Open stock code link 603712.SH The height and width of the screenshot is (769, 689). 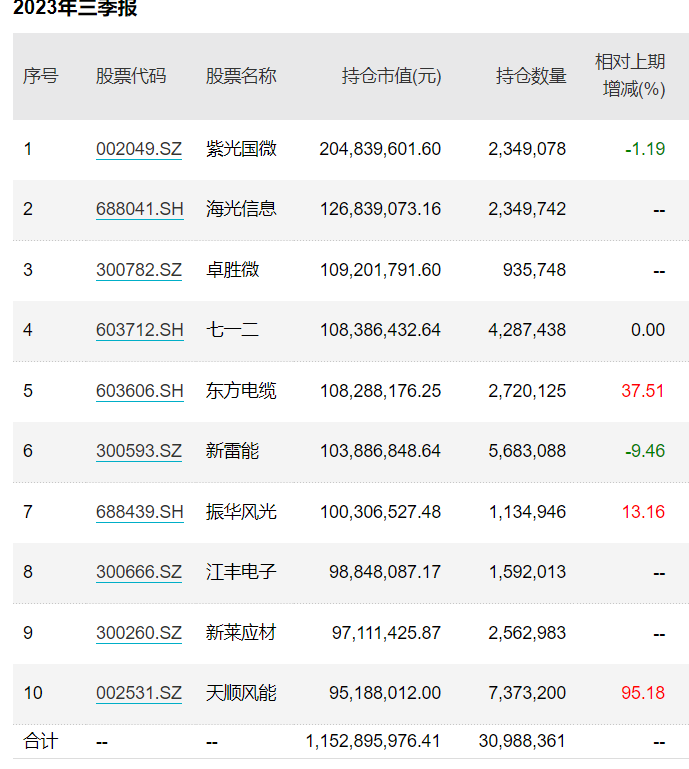tap(140, 330)
